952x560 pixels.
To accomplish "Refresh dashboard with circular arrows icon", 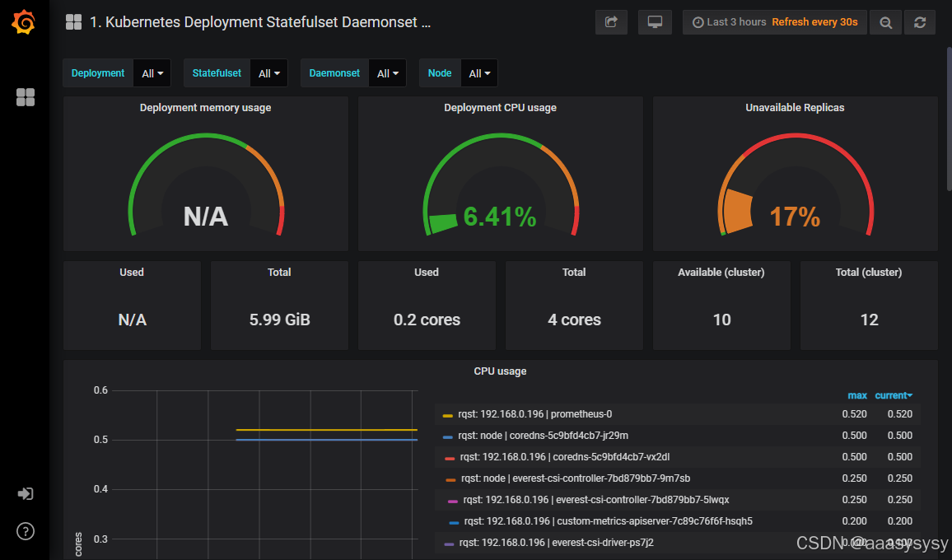I will 920,22.
